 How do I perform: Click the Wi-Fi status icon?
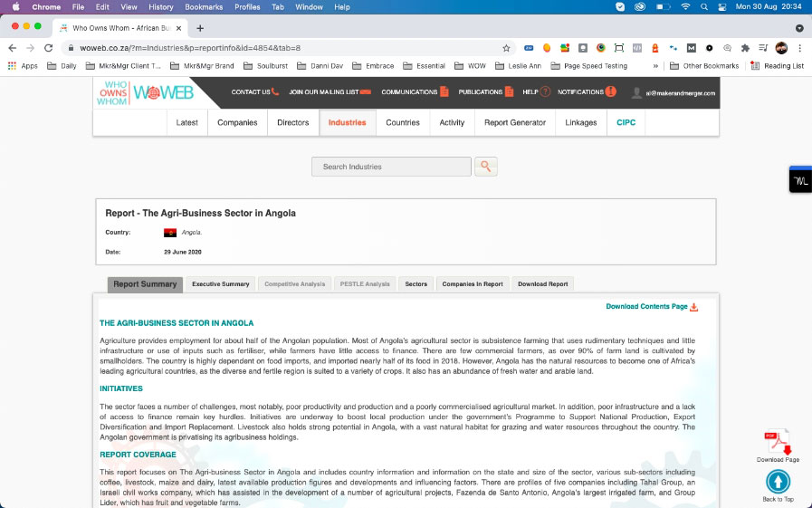(685, 7)
